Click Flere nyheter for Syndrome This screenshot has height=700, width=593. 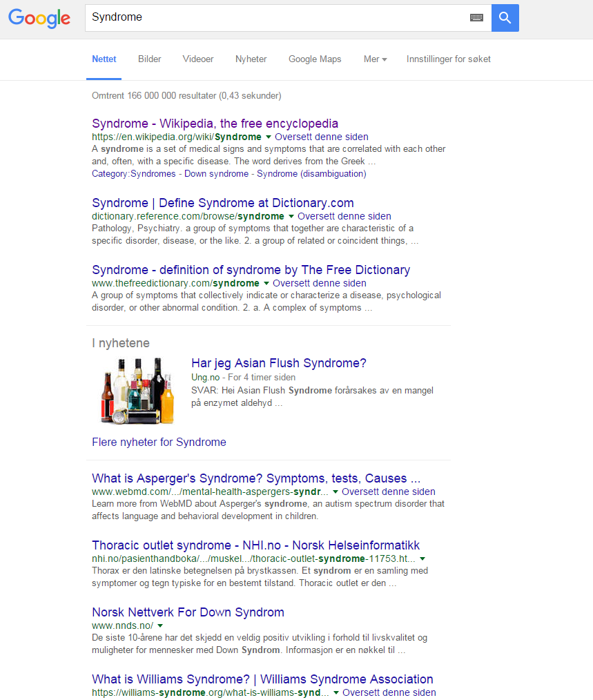159,442
